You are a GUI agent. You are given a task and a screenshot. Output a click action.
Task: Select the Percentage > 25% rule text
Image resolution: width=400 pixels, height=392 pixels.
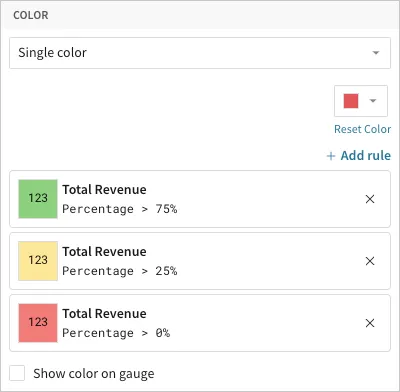tap(120, 271)
